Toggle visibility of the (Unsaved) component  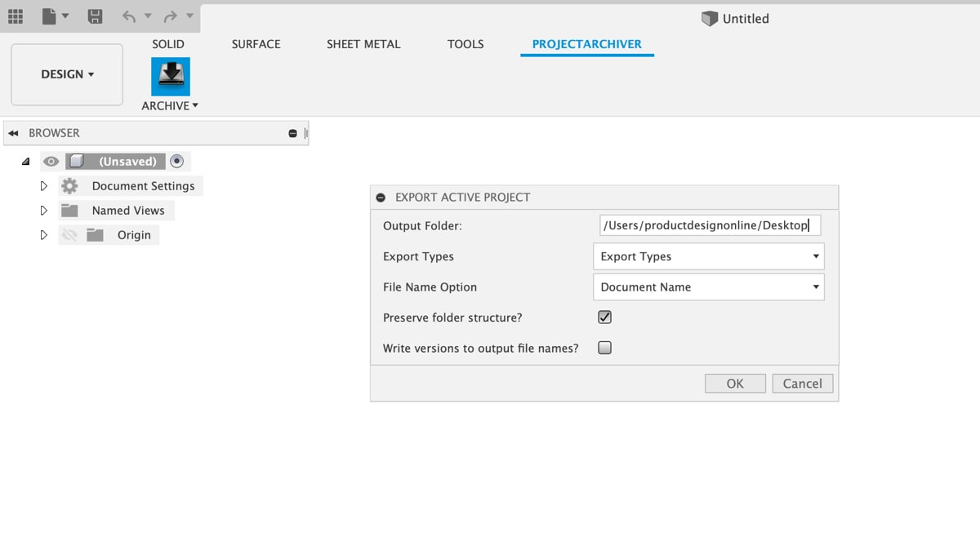pyautogui.click(x=51, y=162)
